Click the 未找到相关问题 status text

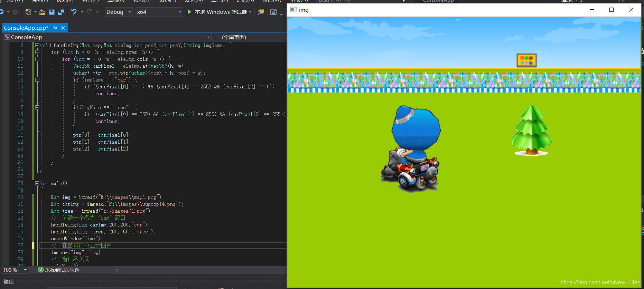pyautogui.click(x=62, y=270)
